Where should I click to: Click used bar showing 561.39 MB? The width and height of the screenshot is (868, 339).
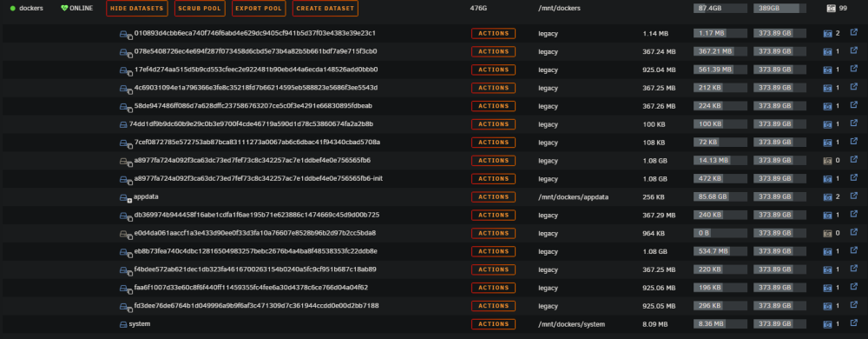pyautogui.click(x=720, y=70)
